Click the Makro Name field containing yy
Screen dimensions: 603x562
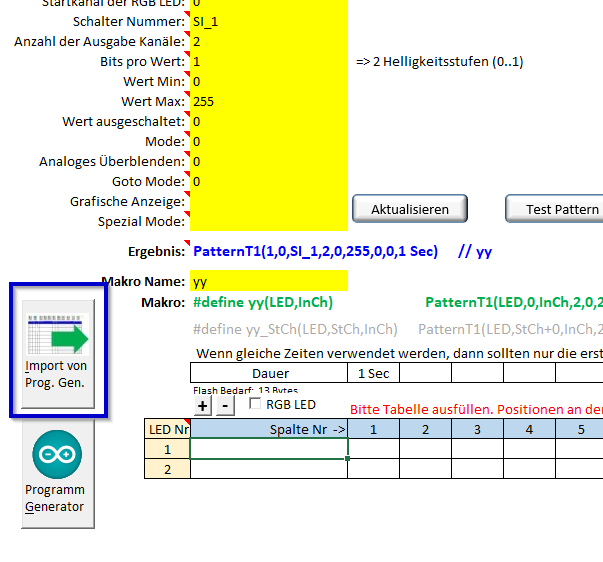pos(268,282)
